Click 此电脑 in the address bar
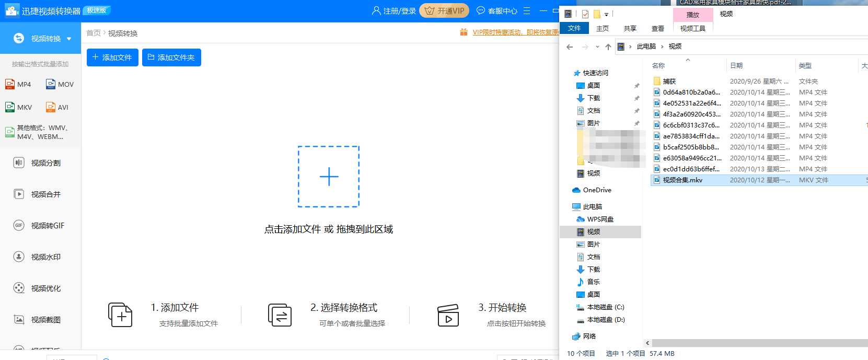 tap(646, 47)
